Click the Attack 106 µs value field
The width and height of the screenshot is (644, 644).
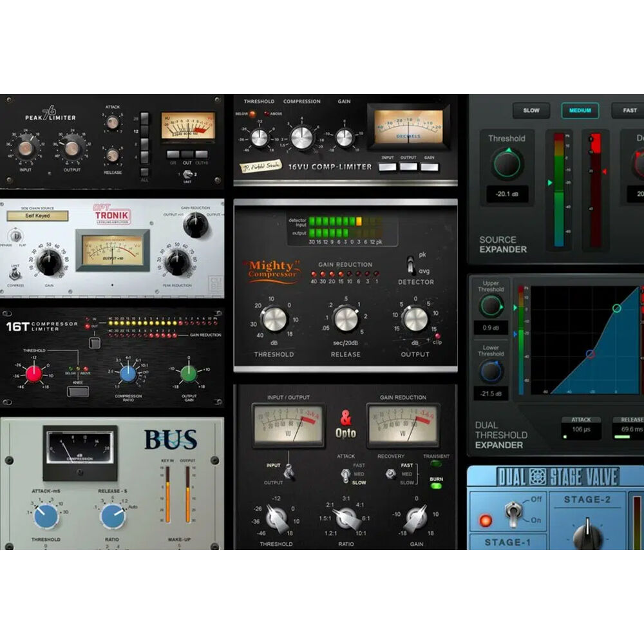(x=581, y=430)
